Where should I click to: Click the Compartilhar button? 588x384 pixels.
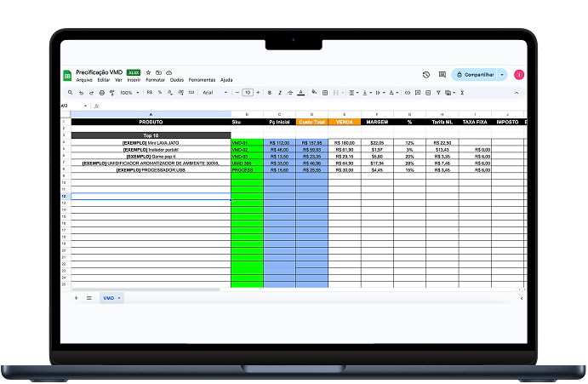pos(476,75)
